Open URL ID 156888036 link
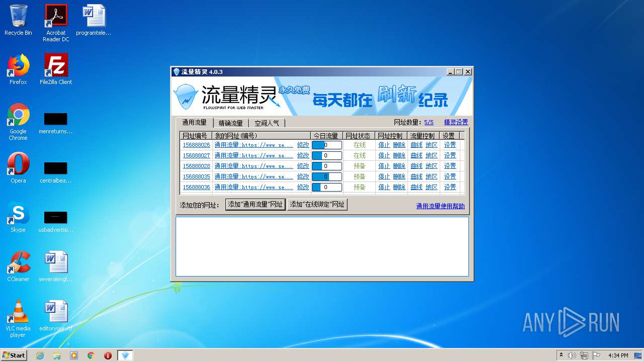Screen dimensions: 644x362 click(x=196, y=187)
